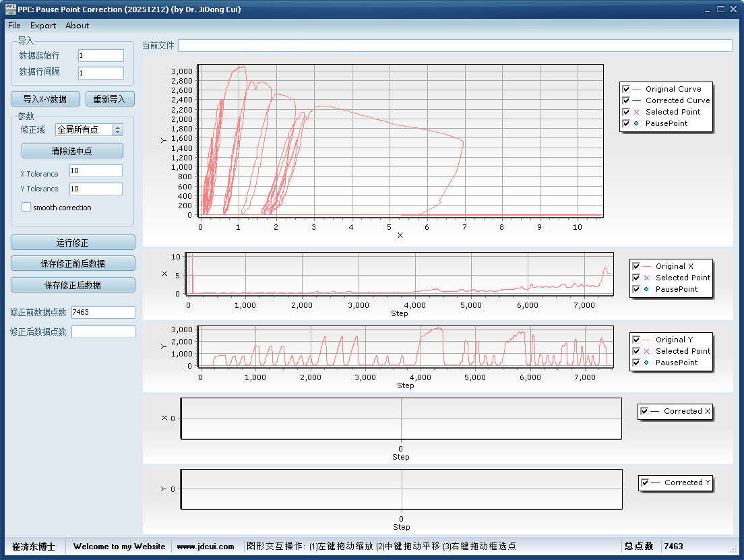Expand the 修正域 dropdown list
Screen dimensions: 744x560
coord(117,130)
